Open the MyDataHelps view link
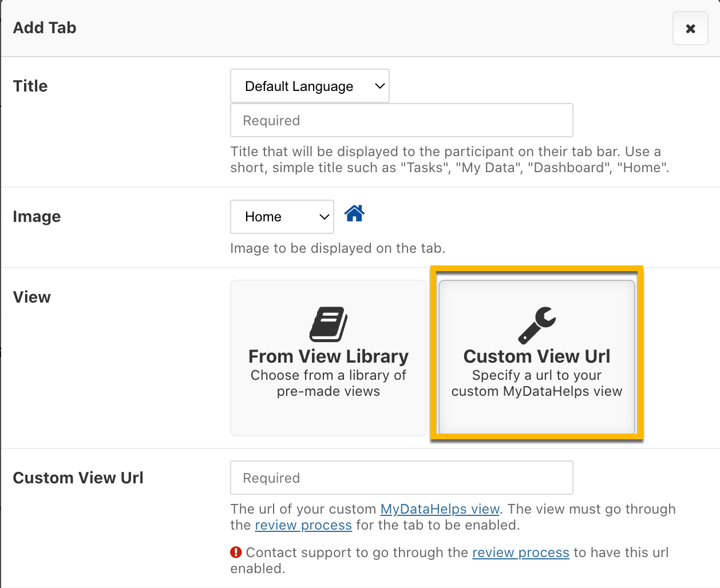 coord(440,509)
